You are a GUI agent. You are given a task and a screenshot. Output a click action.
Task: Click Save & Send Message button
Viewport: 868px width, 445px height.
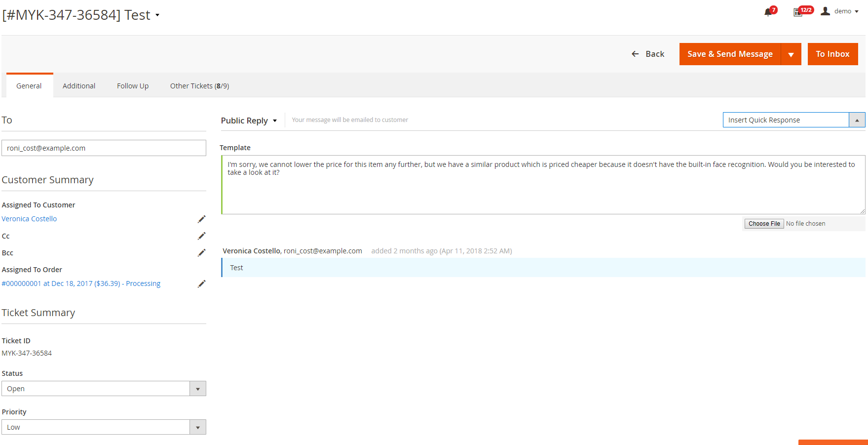tap(730, 54)
